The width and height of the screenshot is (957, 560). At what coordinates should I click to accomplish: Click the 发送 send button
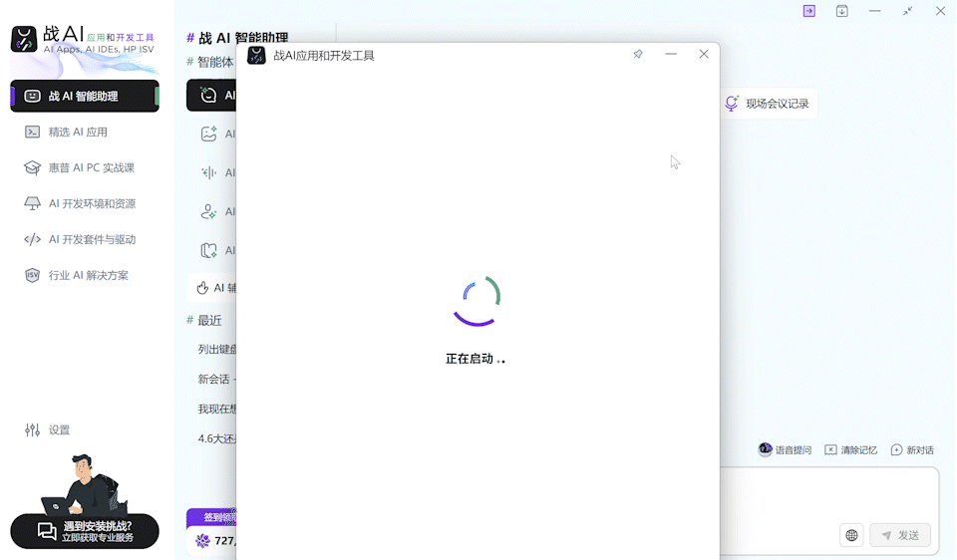900,536
